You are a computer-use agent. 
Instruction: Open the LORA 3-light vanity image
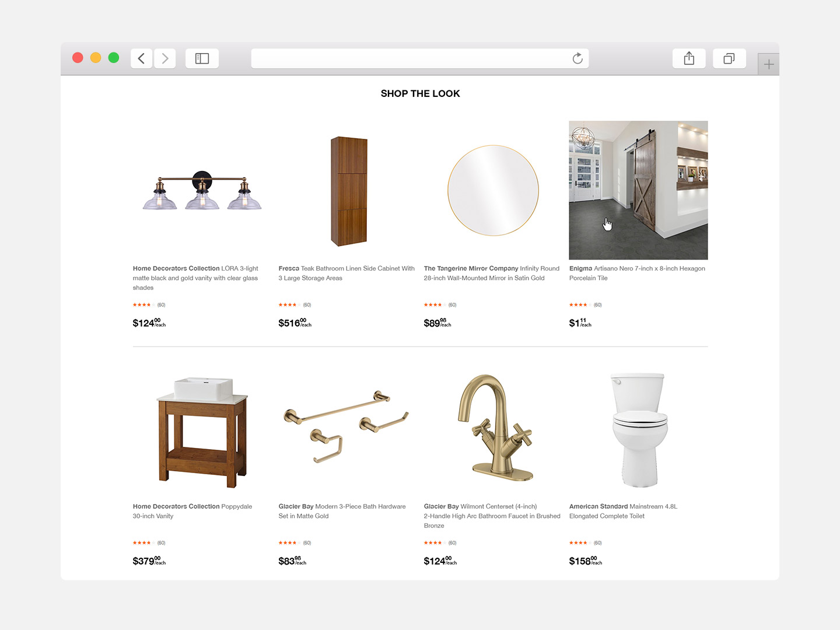[x=202, y=191]
